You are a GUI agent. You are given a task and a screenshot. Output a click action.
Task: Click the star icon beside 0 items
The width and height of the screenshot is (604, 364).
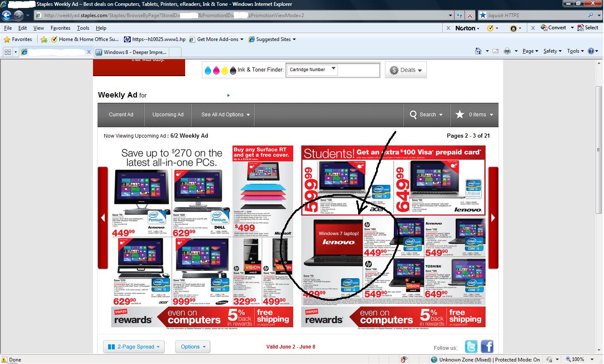460,114
